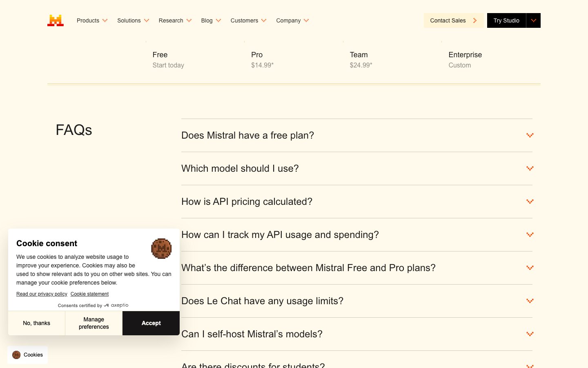
Task: Click the Mistral logo in the navbar
Action: tap(55, 20)
